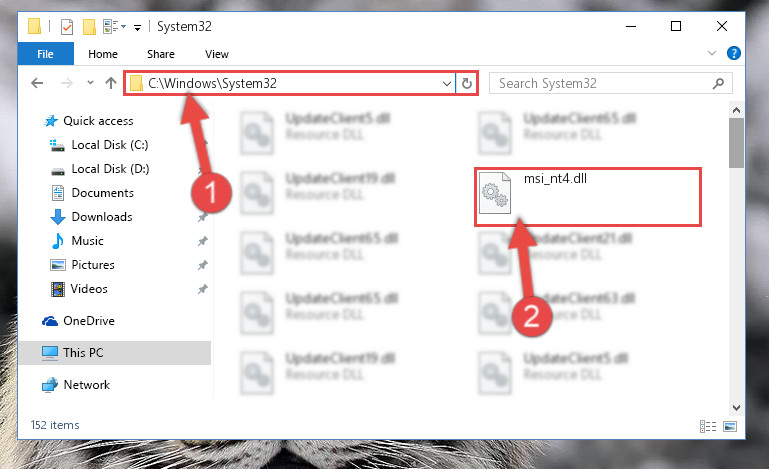
Task: Expand the ribbon with the chevron
Action: (712, 53)
